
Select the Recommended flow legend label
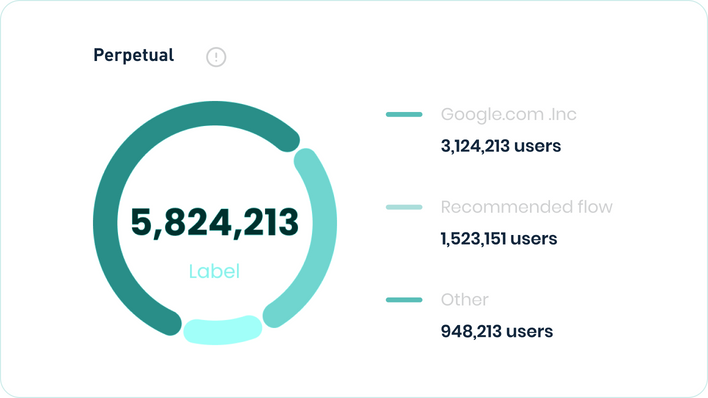[526, 207]
